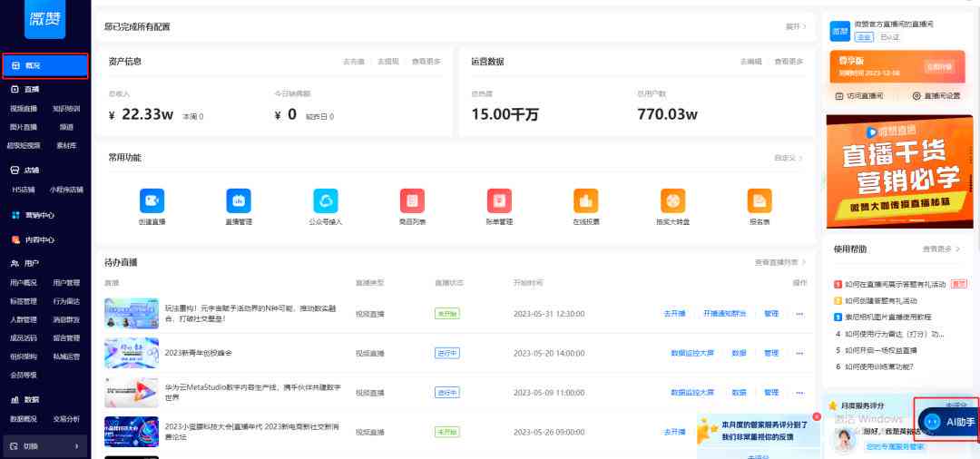This screenshot has height=459, width=980.
Task: Open more actions for 华为云MetaStudio row
Action: (x=799, y=393)
